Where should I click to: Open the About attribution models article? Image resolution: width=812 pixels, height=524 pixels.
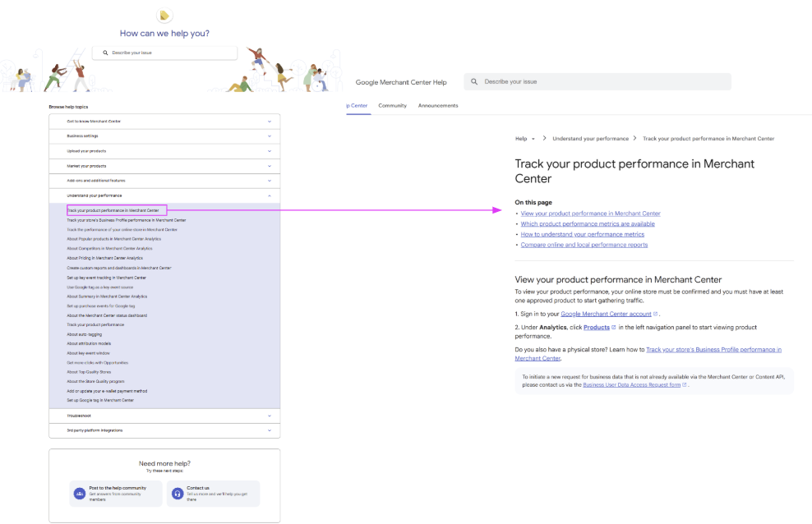(89, 343)
